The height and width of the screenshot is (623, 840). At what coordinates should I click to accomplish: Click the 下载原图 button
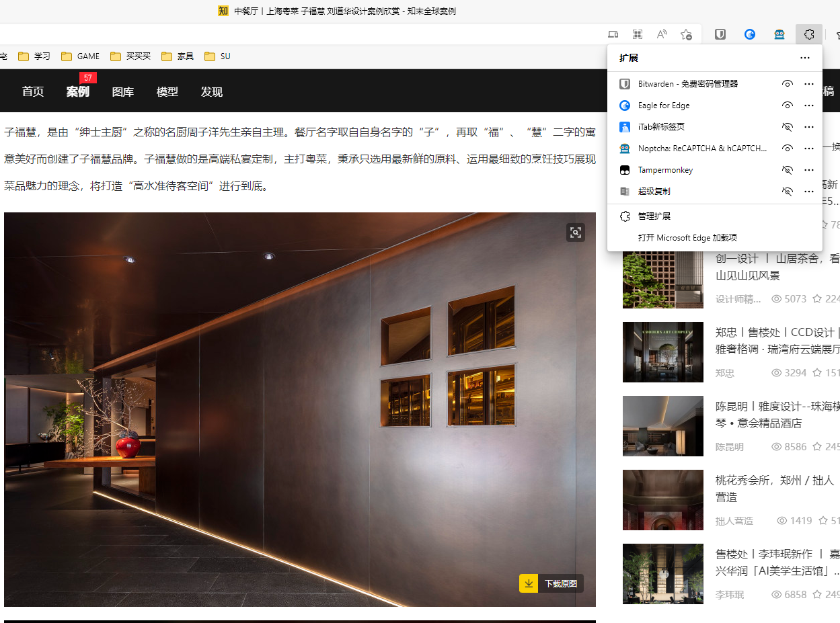[551, 583]
